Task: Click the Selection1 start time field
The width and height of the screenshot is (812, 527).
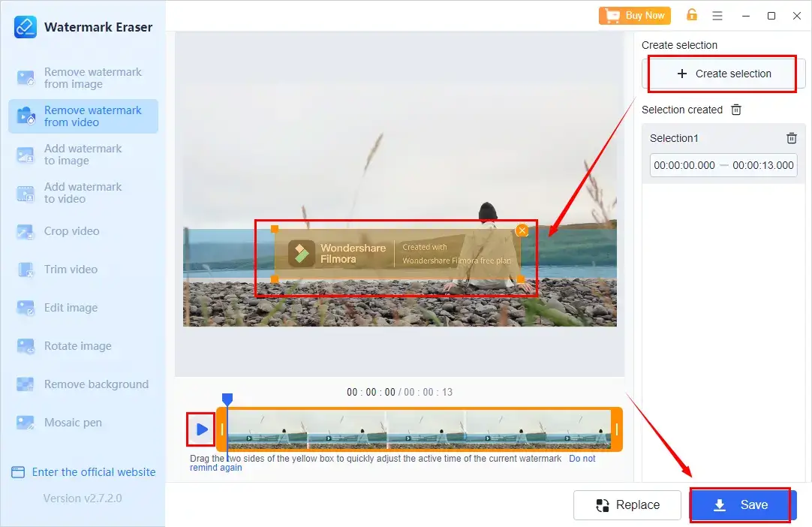Action: pos(684,165)
